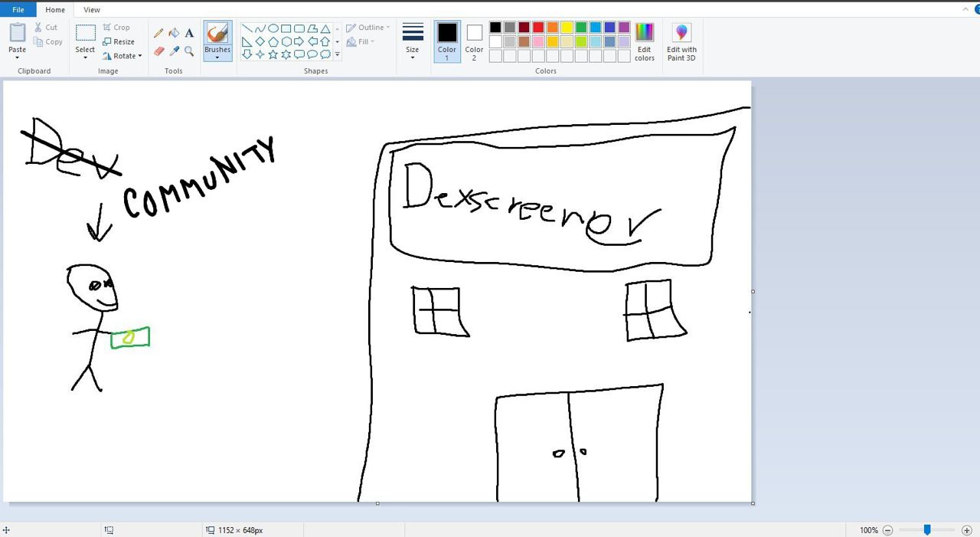Image resolution: width=980 pixels, height=537 pixels.
Task: Select the Pencil tool
Action: click(158, 33)
